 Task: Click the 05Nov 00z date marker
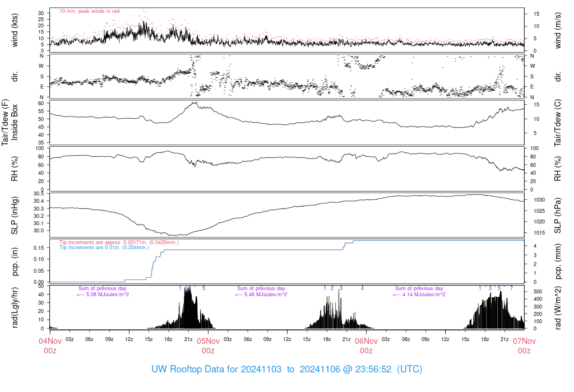click(x=208, y=345)
